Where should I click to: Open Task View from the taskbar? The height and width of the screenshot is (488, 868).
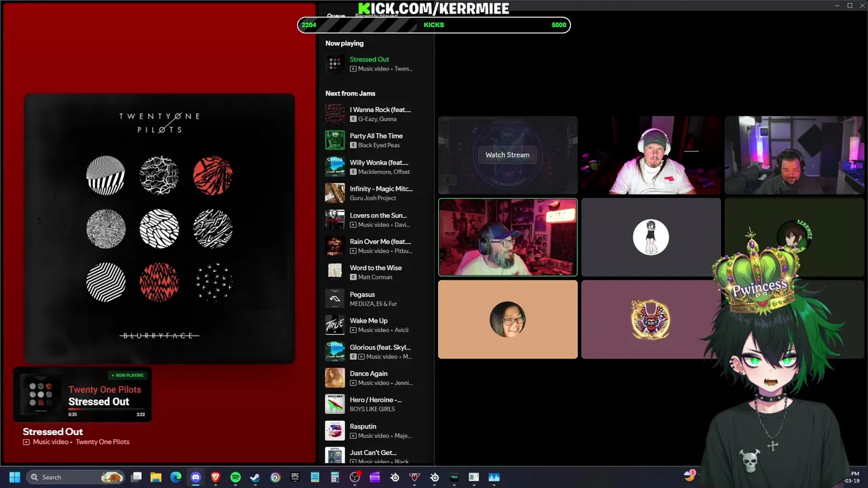pos(136,477)
